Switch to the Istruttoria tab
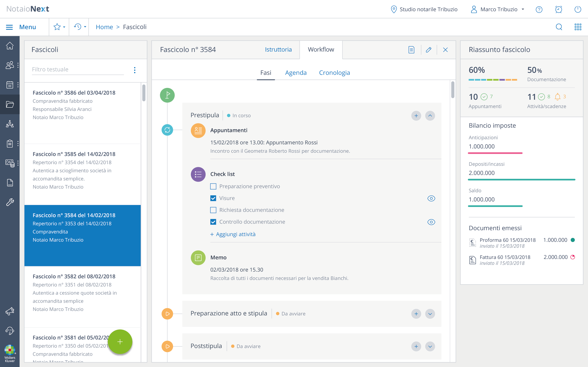Screen dimensions: 588x367 coord(278,50)
